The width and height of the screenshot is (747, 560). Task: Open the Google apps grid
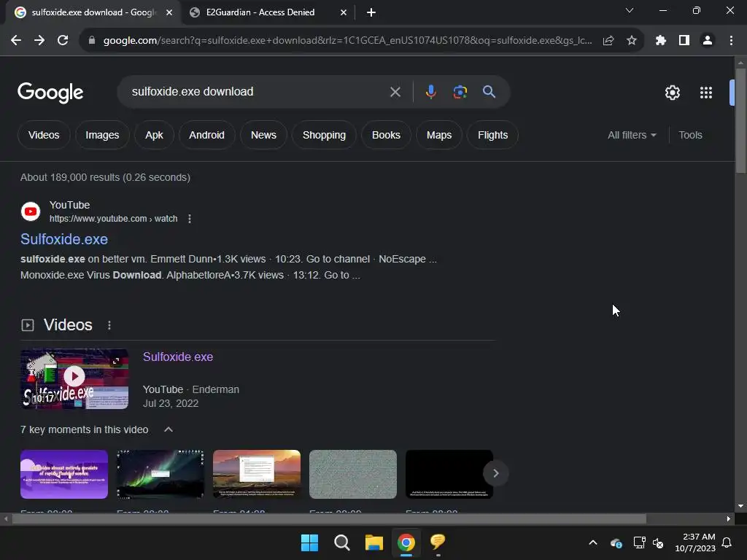[706, 93]
